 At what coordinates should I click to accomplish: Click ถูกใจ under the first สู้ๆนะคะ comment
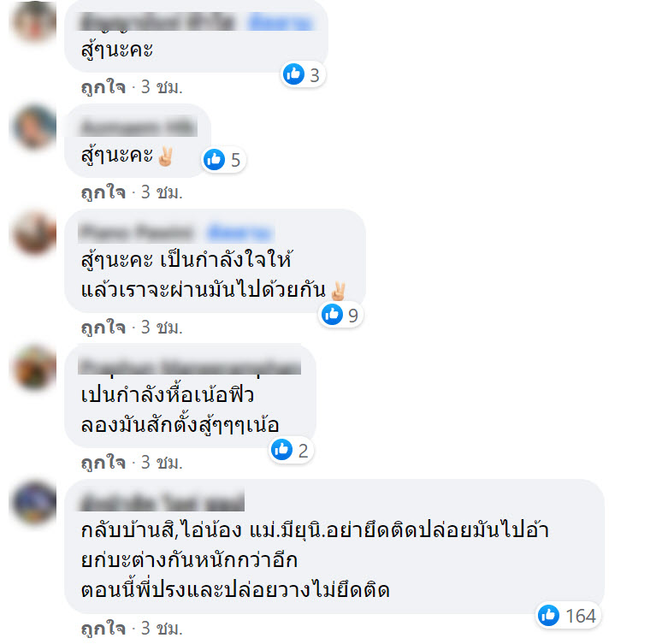[x=103, y=87]
